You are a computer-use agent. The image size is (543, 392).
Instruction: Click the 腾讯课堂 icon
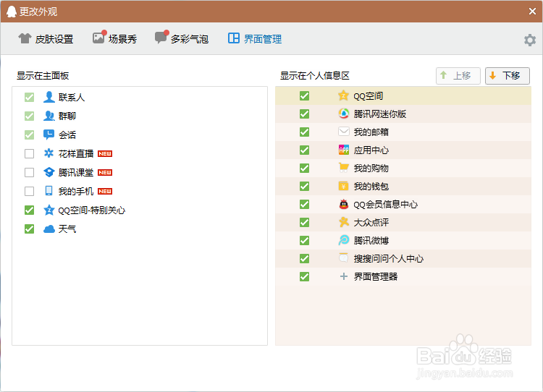click(x=49, y=172)
